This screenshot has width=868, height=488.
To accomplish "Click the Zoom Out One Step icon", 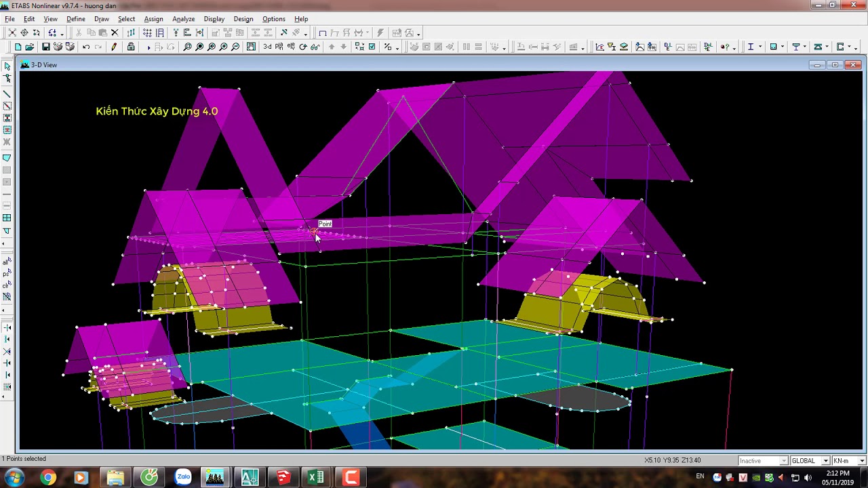I will coord(235,47).
